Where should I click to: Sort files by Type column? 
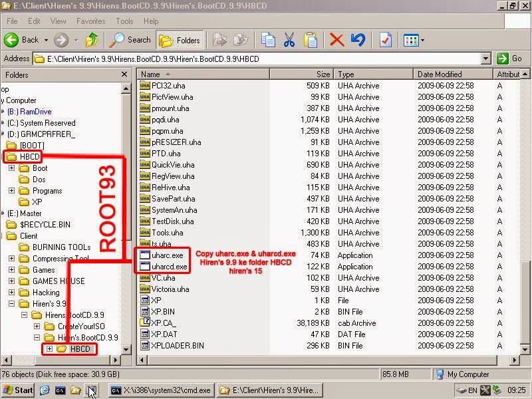[374, 74]
